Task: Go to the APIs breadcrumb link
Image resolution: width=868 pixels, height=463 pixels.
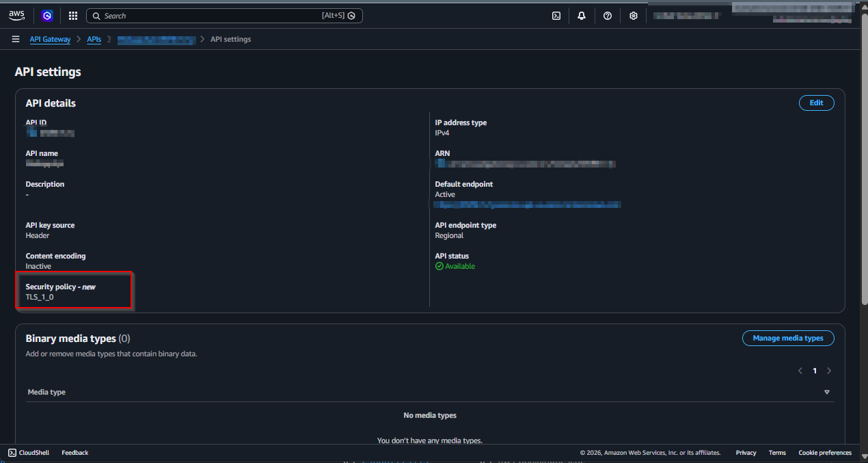Action: [94, 40]
